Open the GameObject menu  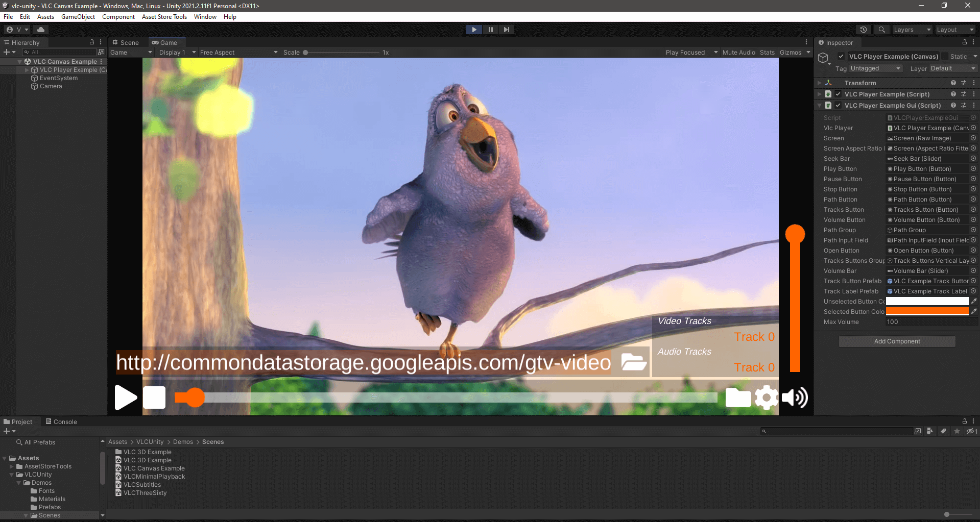78,17
